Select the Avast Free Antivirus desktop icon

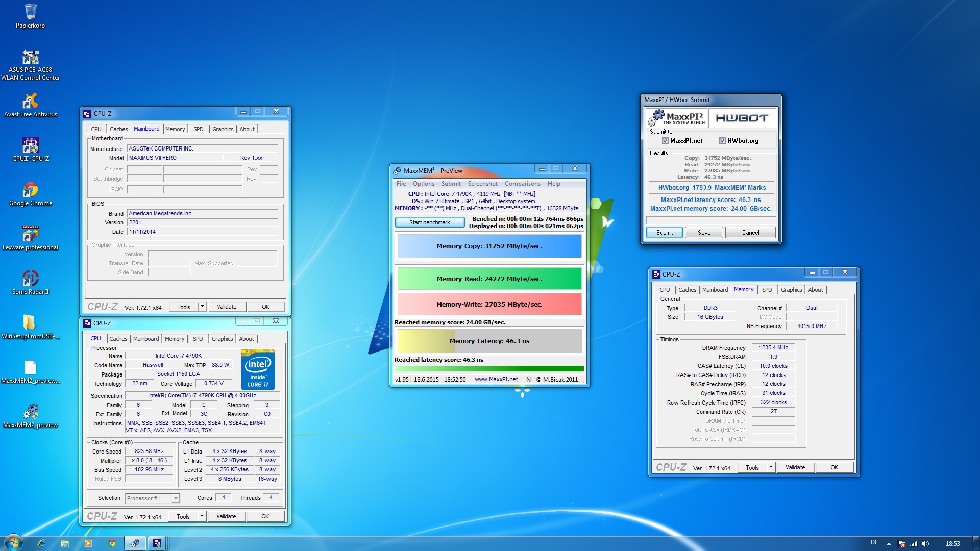click(31, 105)
